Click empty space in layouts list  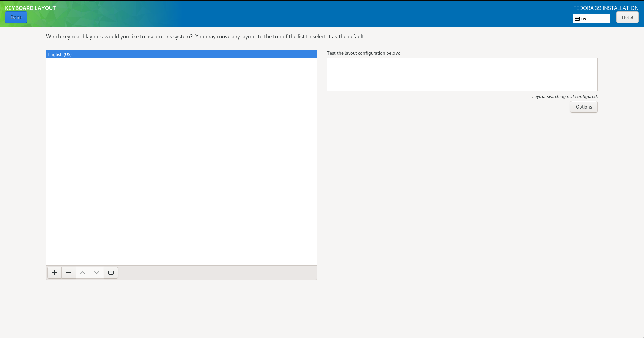pos(181,162)
